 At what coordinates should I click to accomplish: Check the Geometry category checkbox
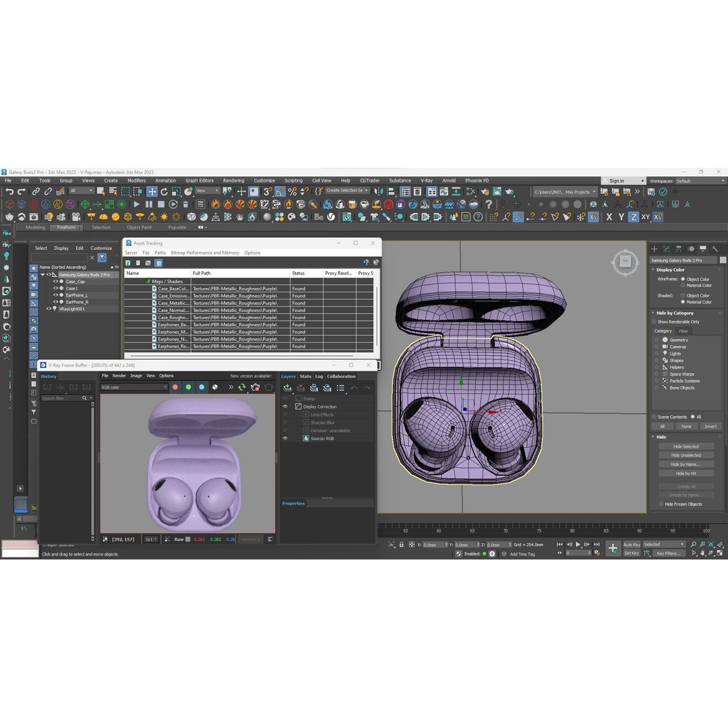657,340
